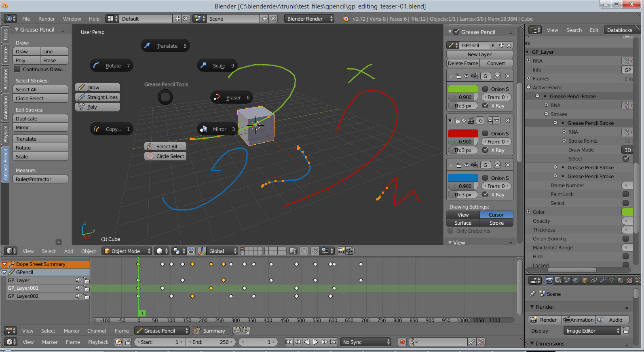Image resolution: width=644 pixels, height=352 pixels.
Task: Jump to the end frame
Action: coord(334,342)
